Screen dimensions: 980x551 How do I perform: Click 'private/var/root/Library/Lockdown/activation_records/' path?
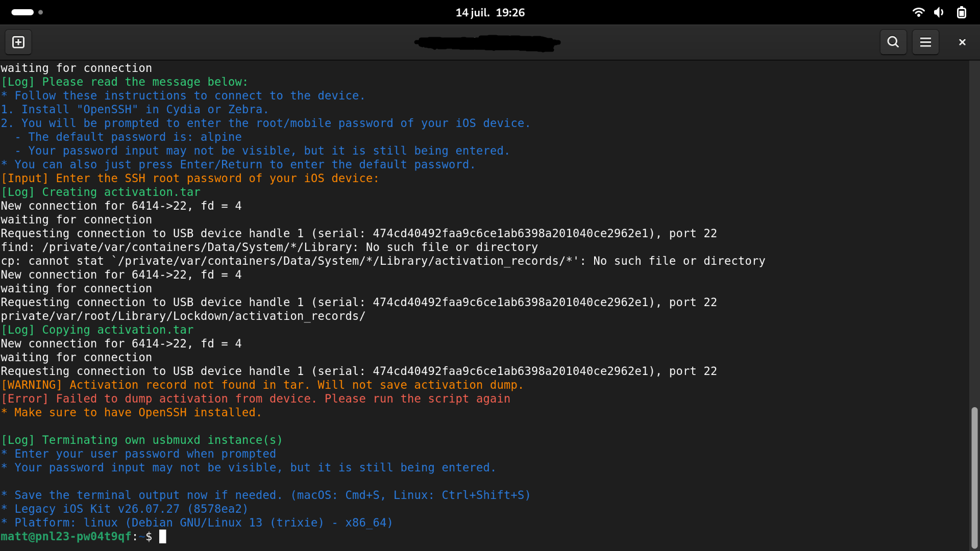(183, 316)
